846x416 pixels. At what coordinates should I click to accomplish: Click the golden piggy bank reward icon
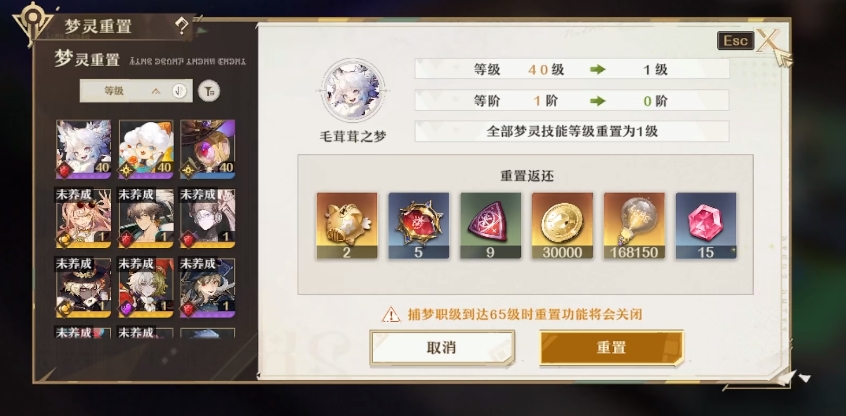[x=347, y=226]
